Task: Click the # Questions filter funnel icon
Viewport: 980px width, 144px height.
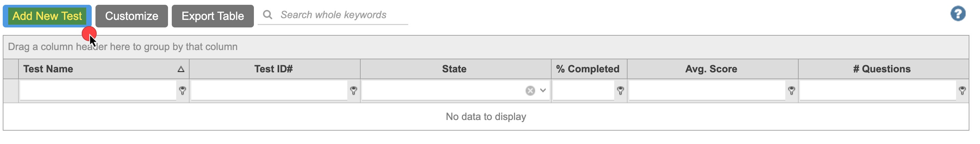Action: click(963, 91)
